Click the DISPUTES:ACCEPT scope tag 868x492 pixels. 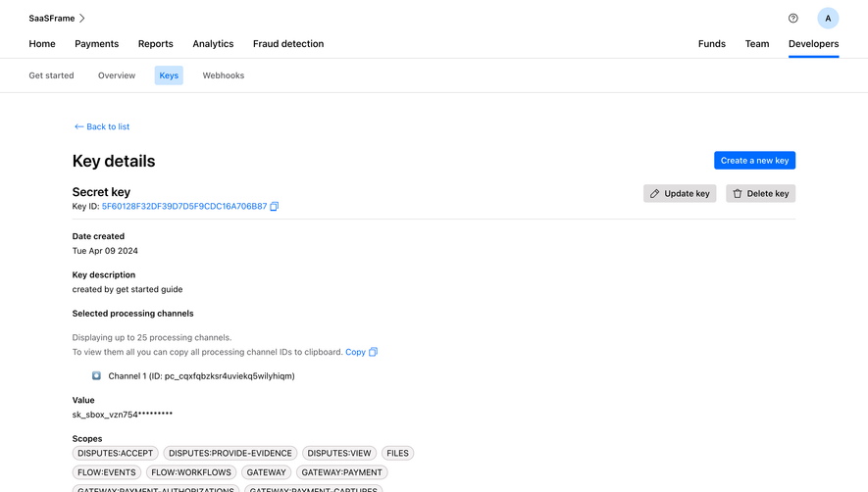pyautogui.click(x=115, y=453)
